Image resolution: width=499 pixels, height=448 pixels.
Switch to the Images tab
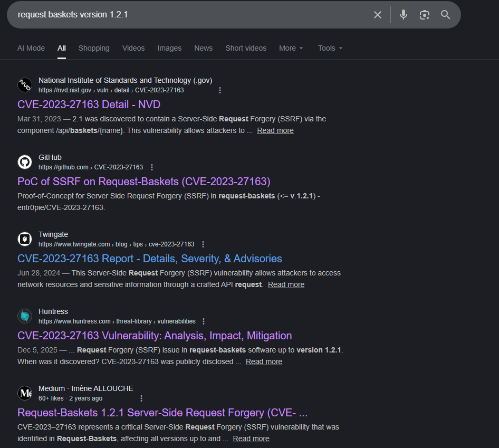coord(169,48)
